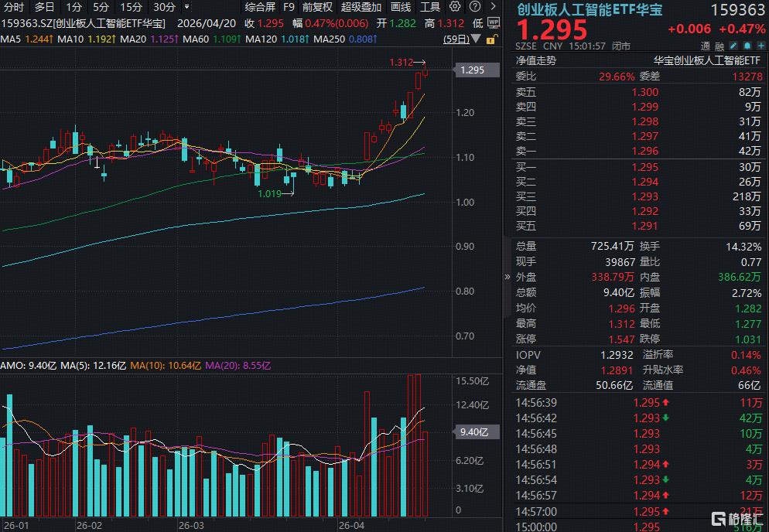769x532 pixels.
Task: Select the 5分 timeframe tab
Action: [101, 7]
